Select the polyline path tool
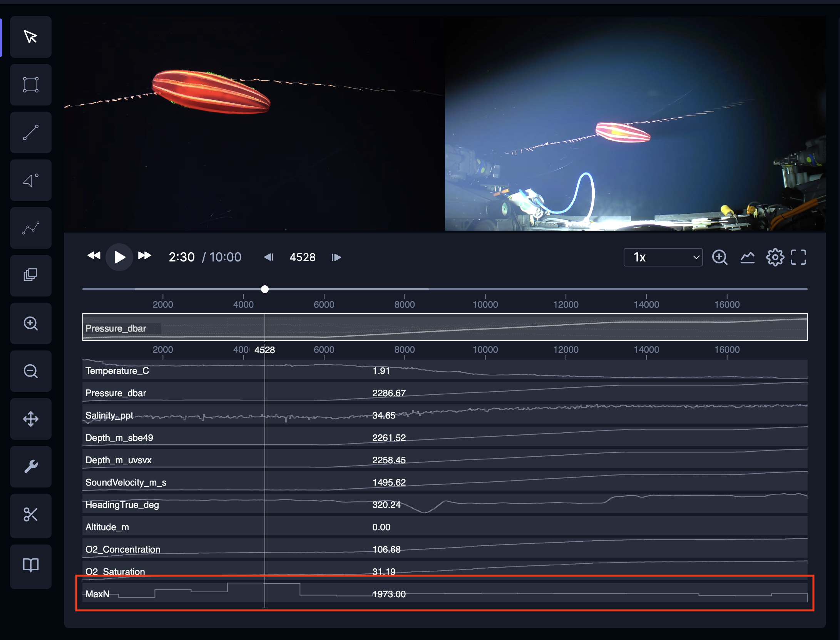 point(31,228)
